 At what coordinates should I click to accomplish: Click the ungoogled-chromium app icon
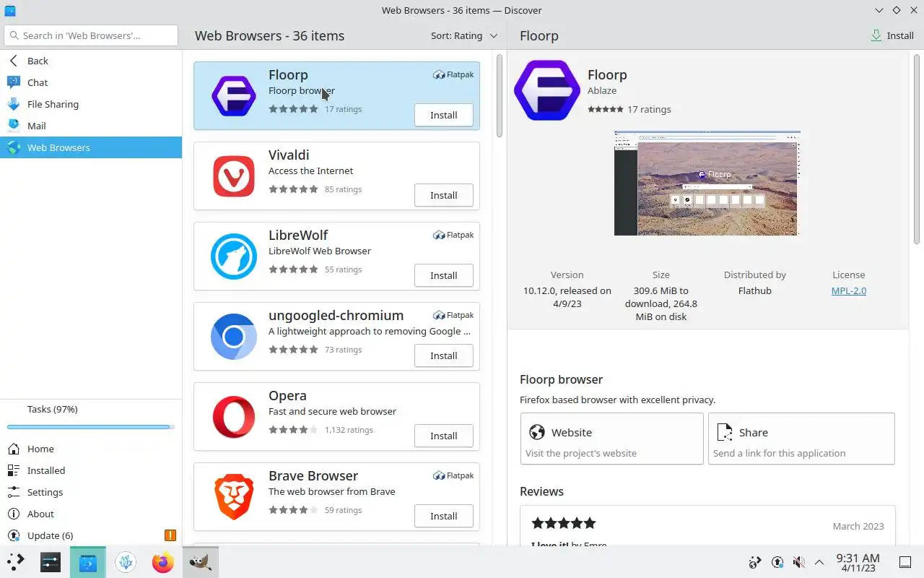click(x=233, y=337)
